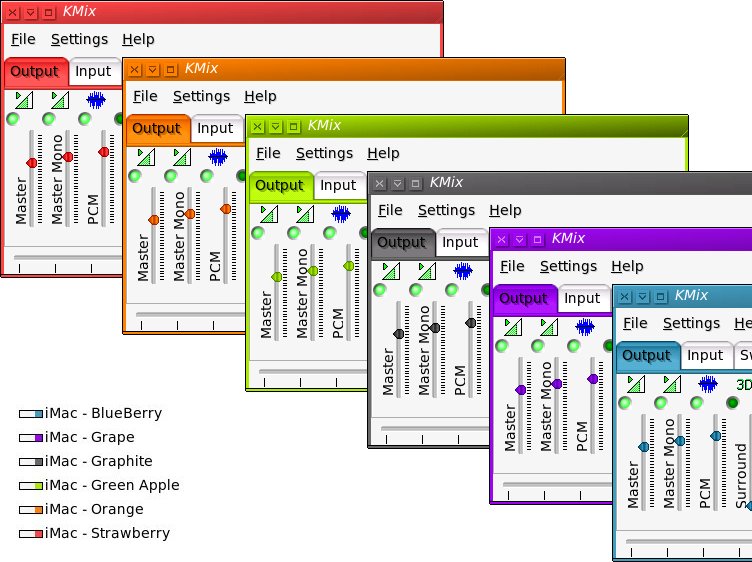Viewport: 752px width, 562px height.
Task: Maximize the orange KMix window
Action: (x=170, y=70)
